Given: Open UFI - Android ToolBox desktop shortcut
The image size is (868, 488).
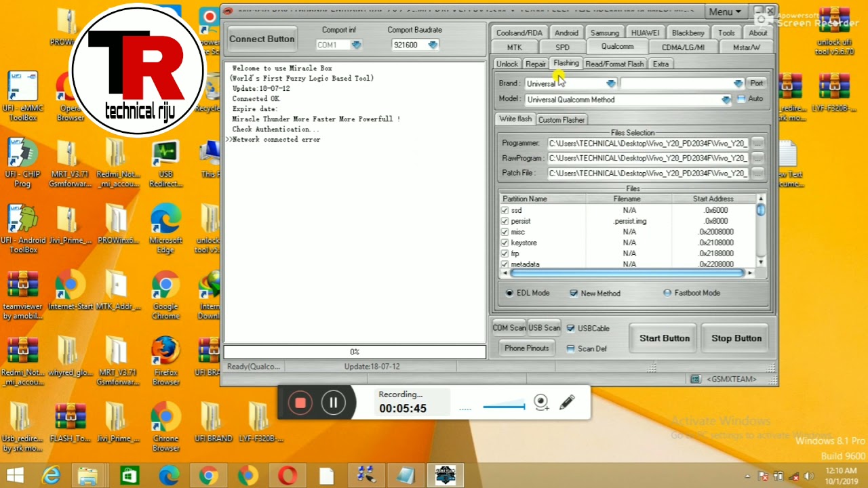Looking at the screenshot, I should (x=23, y=229).
